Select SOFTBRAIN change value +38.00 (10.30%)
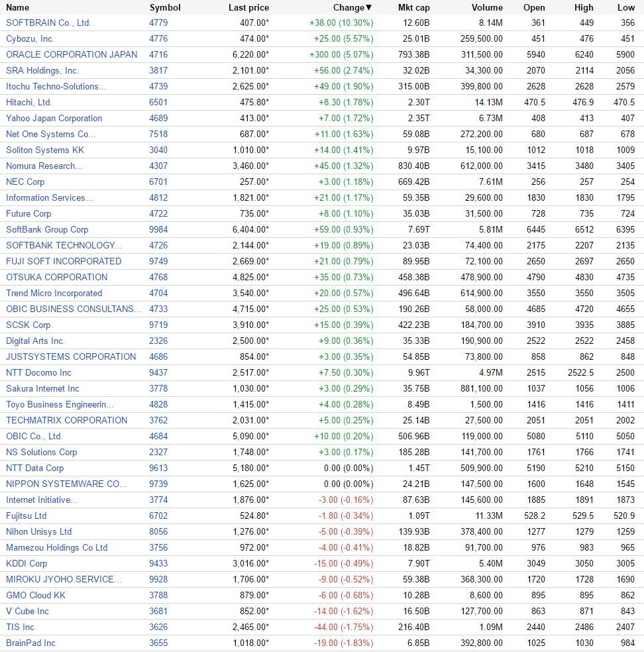The width and height of the screenshot is (644, 652). [341, 23]
